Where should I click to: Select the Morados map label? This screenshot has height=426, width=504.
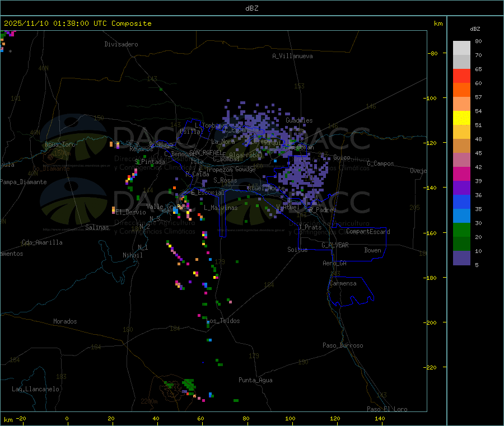[x=65, y=322]
